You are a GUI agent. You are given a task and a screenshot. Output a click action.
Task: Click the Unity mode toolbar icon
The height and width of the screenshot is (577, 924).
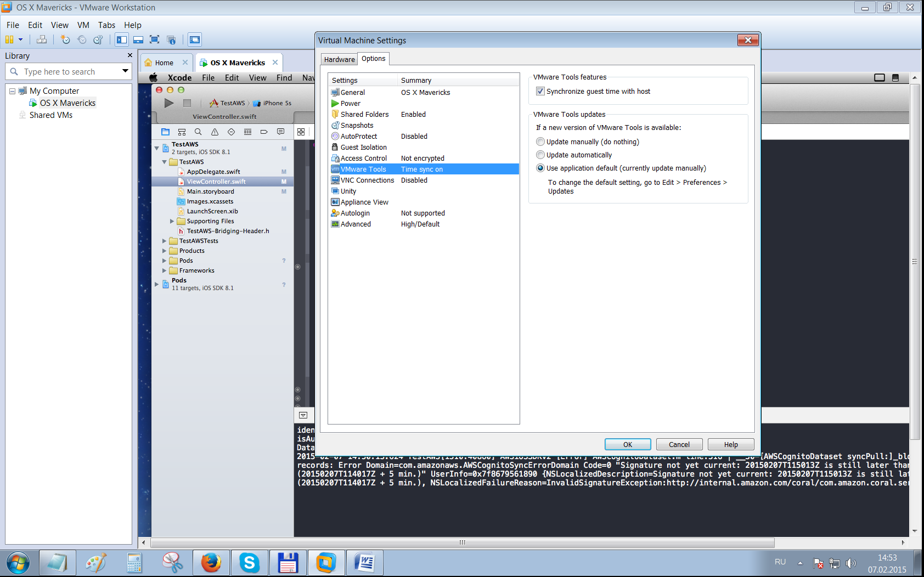(171, 39)
